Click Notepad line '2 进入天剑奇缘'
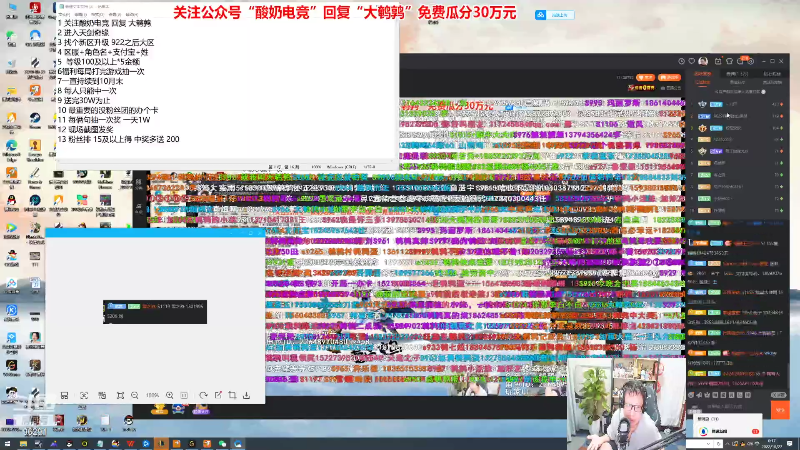800x450 pixels. click(x=83, y=33)
